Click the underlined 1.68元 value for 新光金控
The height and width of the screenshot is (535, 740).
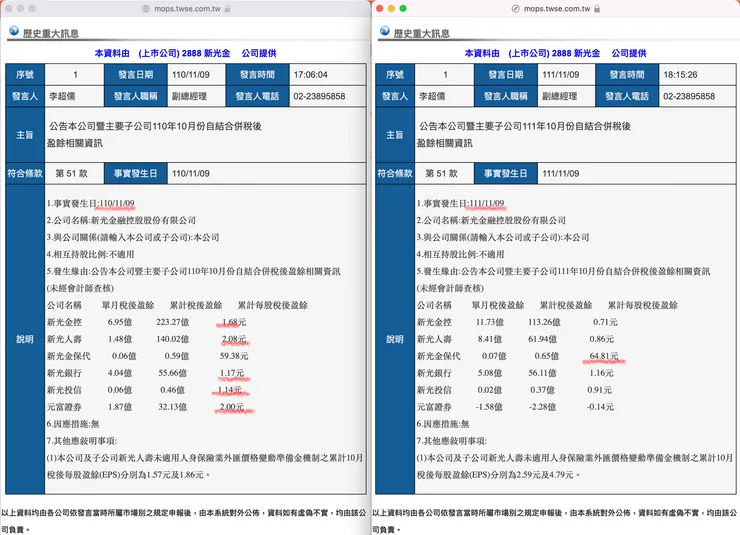point(234,322)
